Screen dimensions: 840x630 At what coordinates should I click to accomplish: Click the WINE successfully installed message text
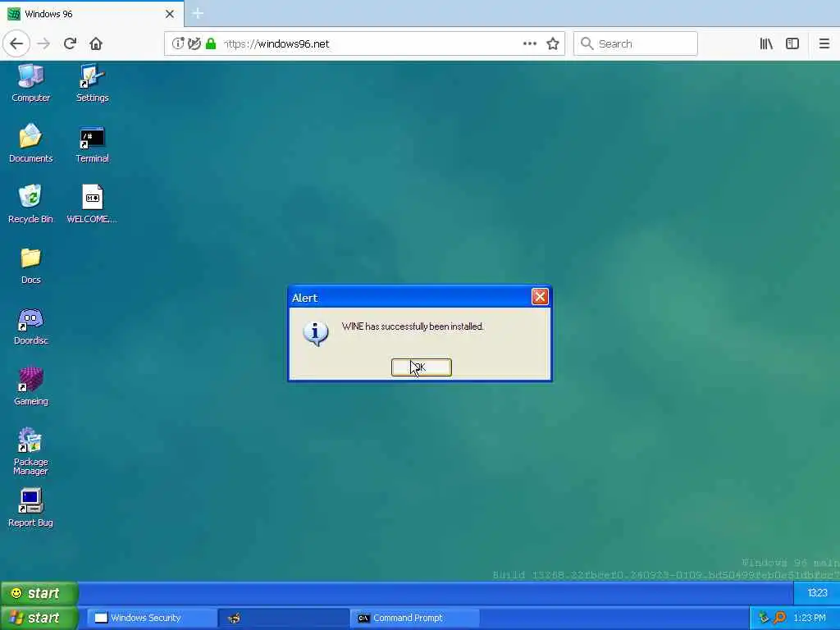click(x=413, y=326)
